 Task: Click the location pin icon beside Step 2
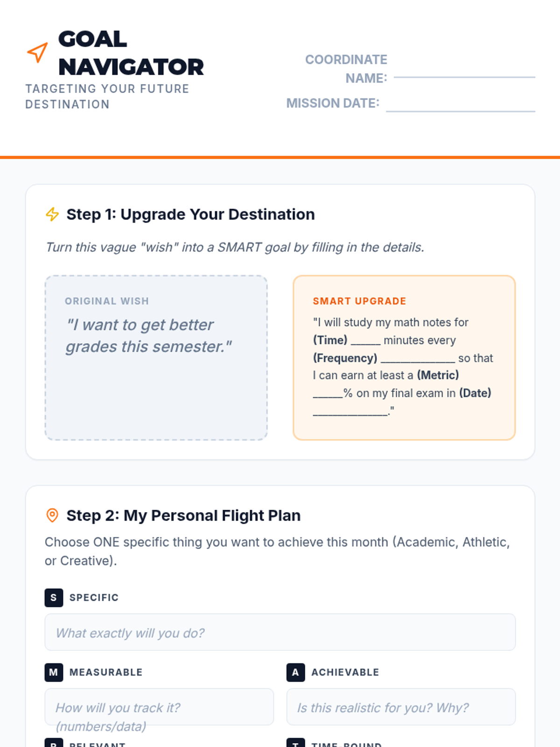[x=52, y=515]
